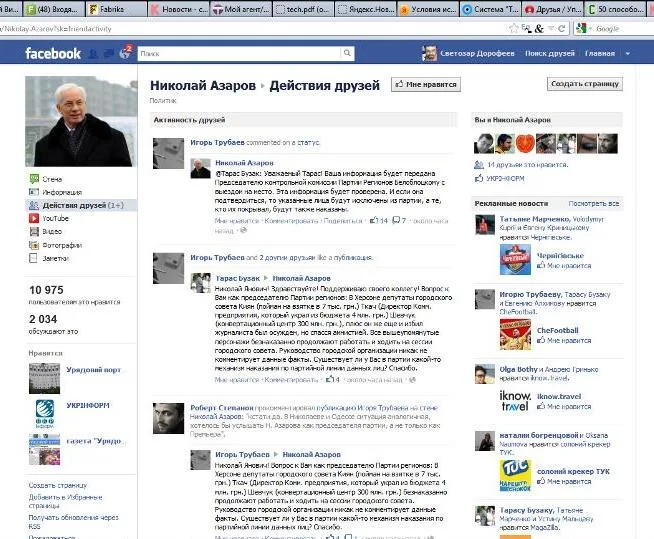Click the Стена speech bubble icon
Image resolution: width=654 pixels, height=539 pixels.
(x=34, y=179)
